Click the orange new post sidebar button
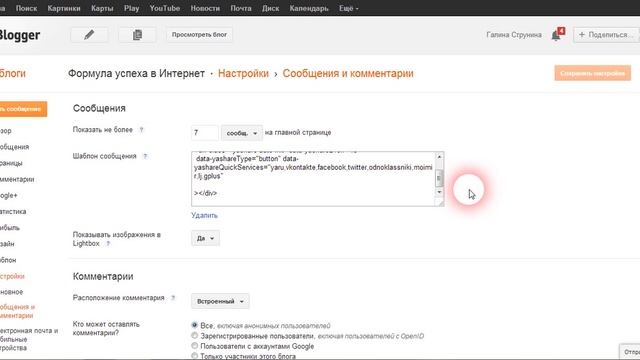 [23, 109]
